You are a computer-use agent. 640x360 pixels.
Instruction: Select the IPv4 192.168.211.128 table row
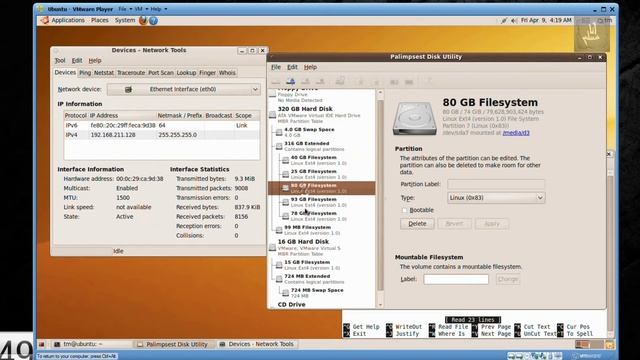[162, 135]
